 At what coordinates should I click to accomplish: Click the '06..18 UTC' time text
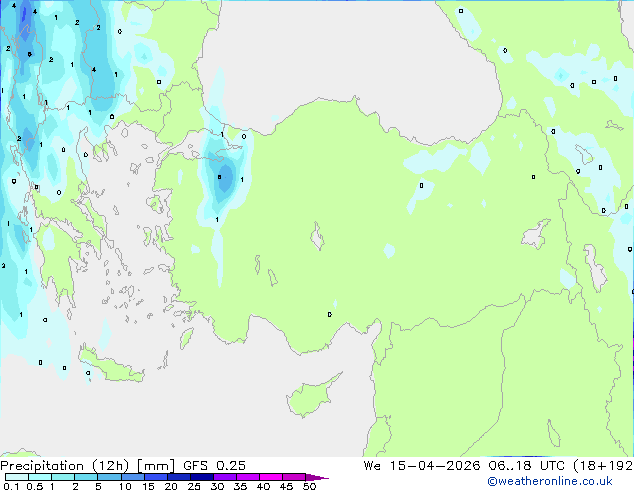(526, 466)
